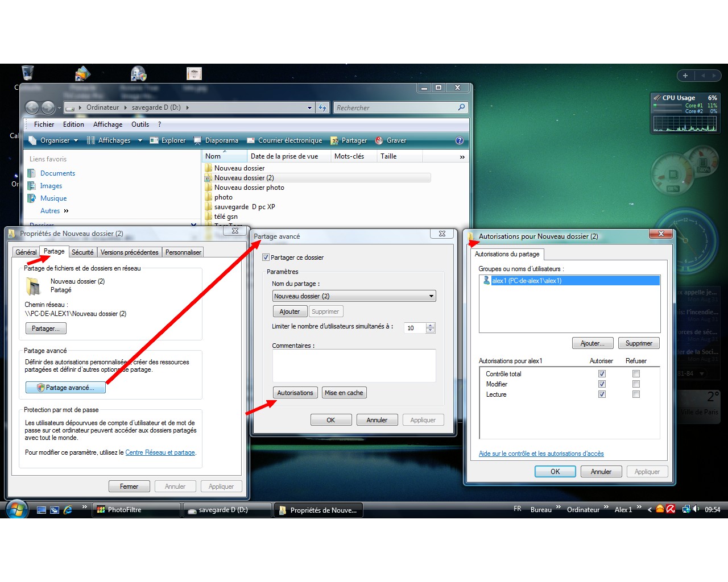
Task: Select the sauvegarde D pc XP folder
Action: (245, 207)
